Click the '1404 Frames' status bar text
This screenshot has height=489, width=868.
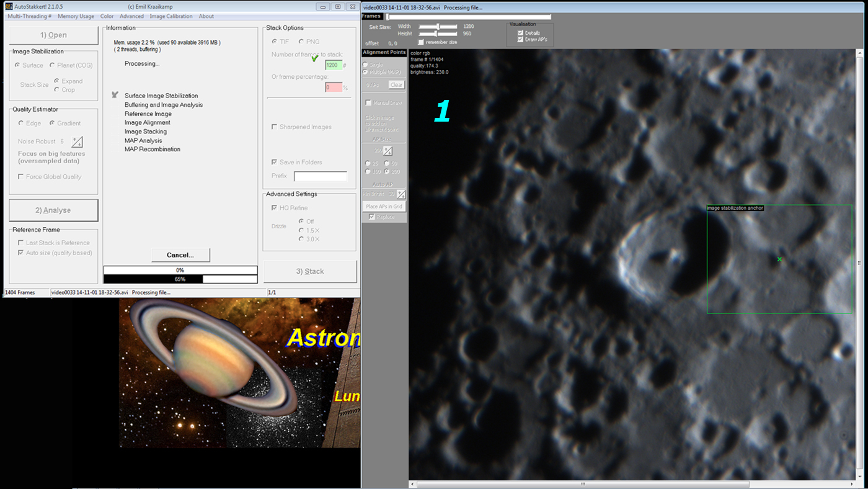pos(20,292)
